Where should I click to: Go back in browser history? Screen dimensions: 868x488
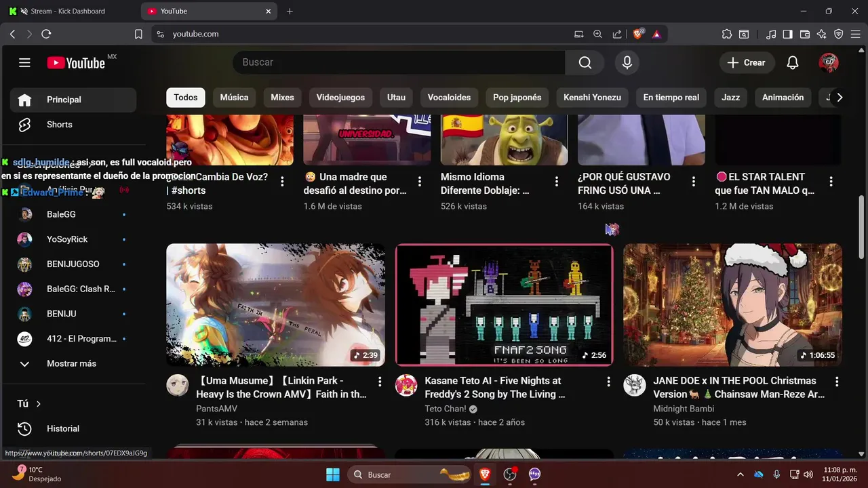coord(12,34)
